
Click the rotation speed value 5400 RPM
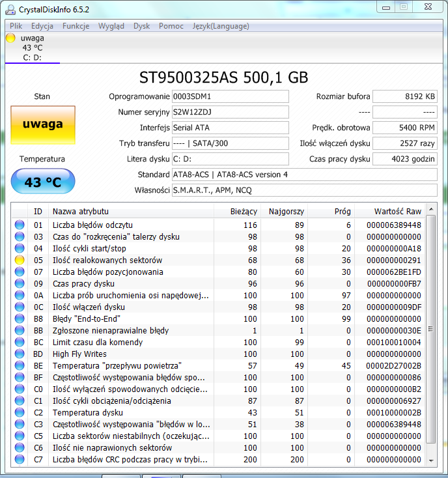pos(405,128)
